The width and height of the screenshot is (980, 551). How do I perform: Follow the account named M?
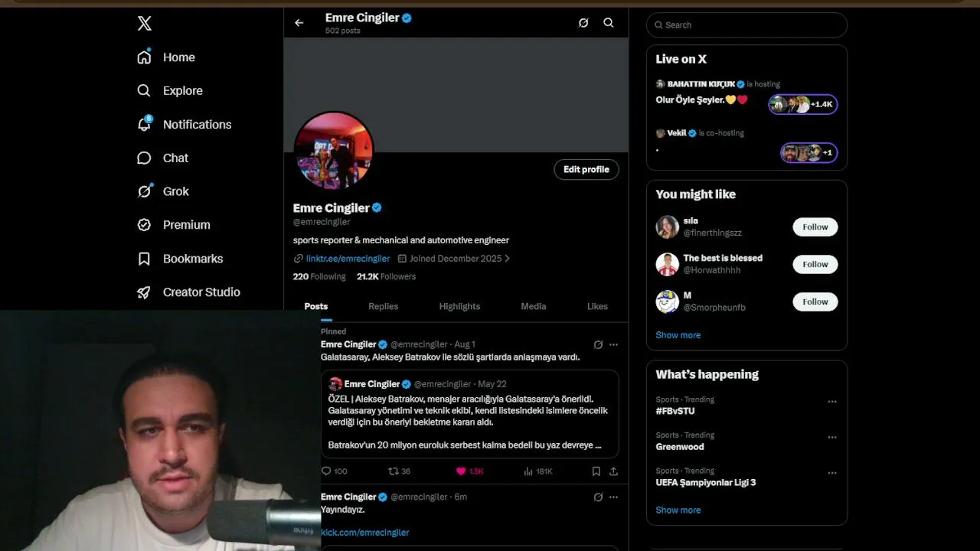click(815, 302)
